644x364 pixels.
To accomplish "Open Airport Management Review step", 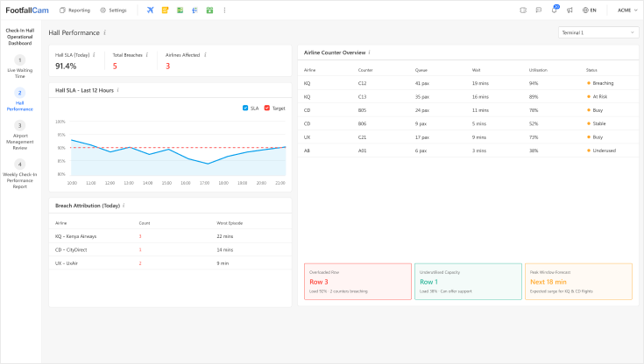I will [x=20, y=132].
